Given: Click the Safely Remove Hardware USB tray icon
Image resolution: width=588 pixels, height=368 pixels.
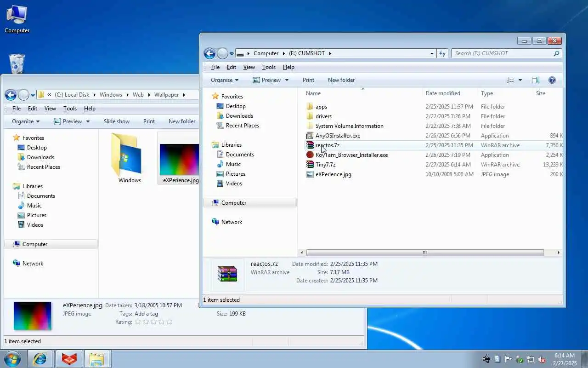Looking at the screenshot, I should click(486, 359).
